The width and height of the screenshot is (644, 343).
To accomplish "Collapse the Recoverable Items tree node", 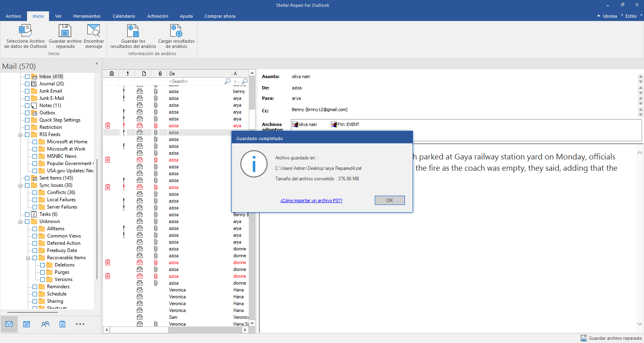I will [28, 258].
